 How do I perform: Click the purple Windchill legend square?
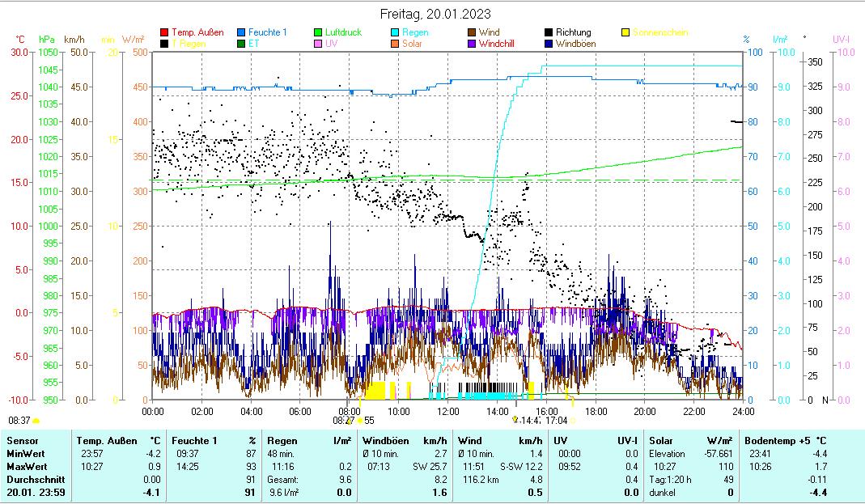tap(472, 44)
